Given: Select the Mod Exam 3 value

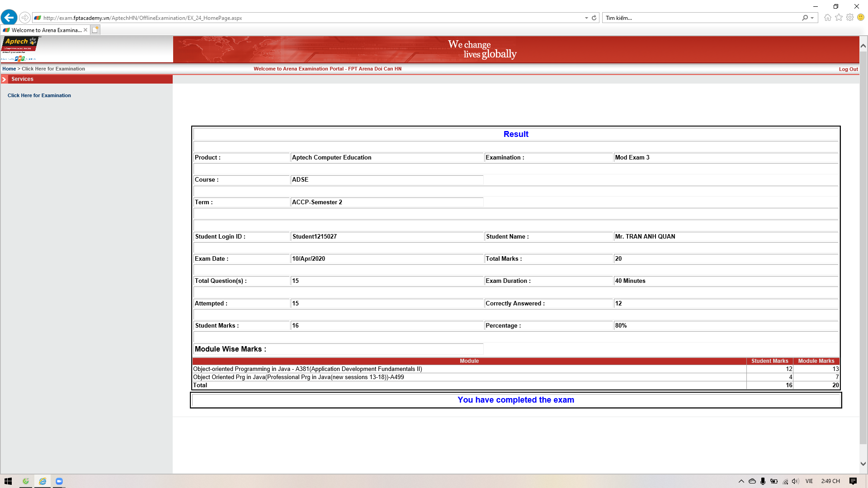Looking at the screenshot, I should [632, 158].
